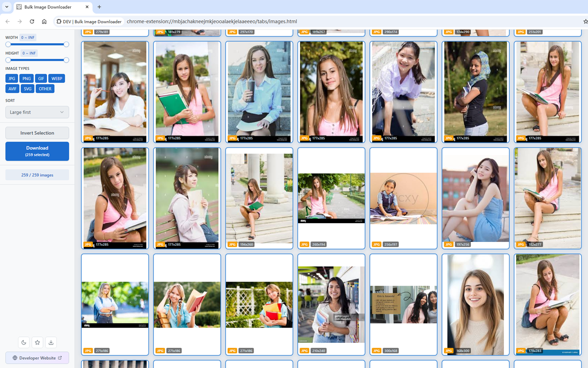Toggle the AVIF image type filter

(x=12, y=89)
